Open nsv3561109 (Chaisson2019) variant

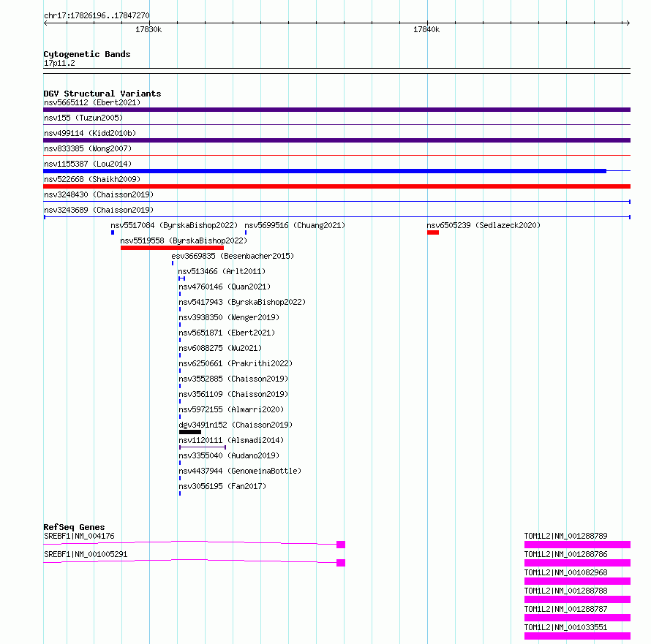[233, 394]
